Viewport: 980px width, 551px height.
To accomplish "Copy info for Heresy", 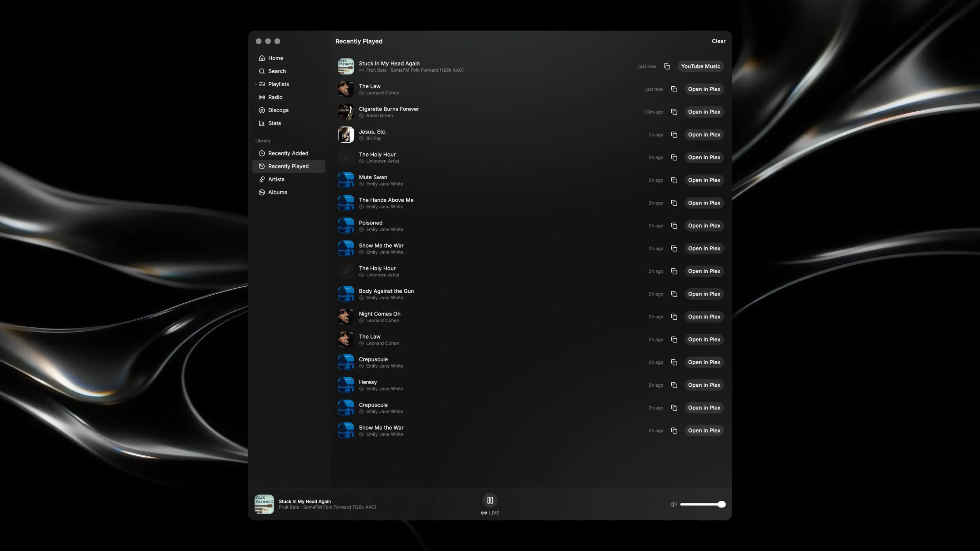I will (674, 385).
